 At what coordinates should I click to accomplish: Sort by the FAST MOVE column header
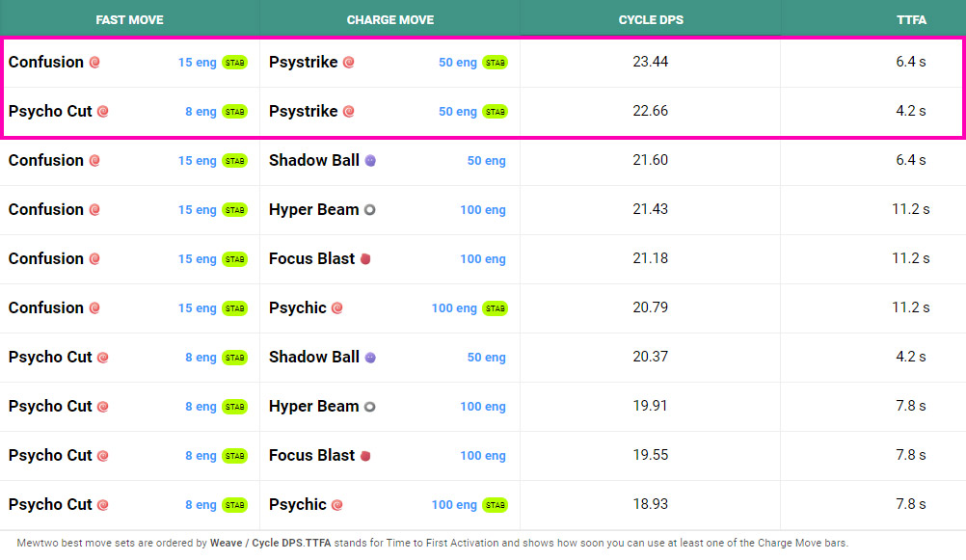coord(129,19)
